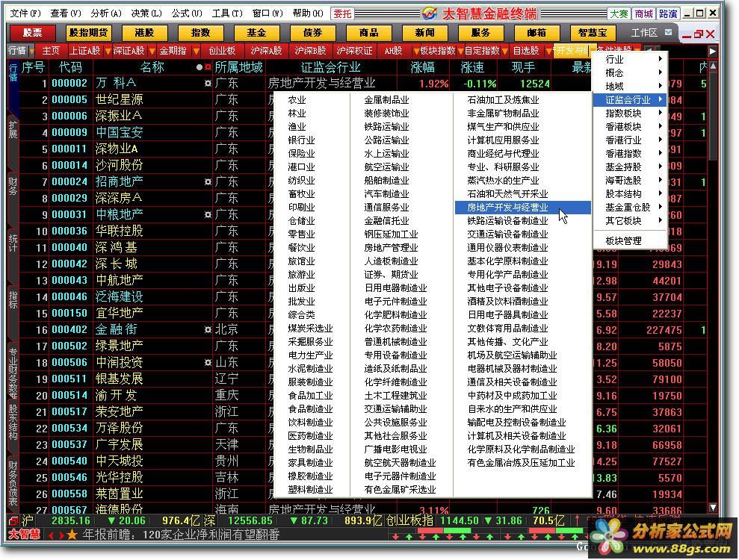
Task: Select the 统计 vertical side tab
Action: (x=13, y=243)
